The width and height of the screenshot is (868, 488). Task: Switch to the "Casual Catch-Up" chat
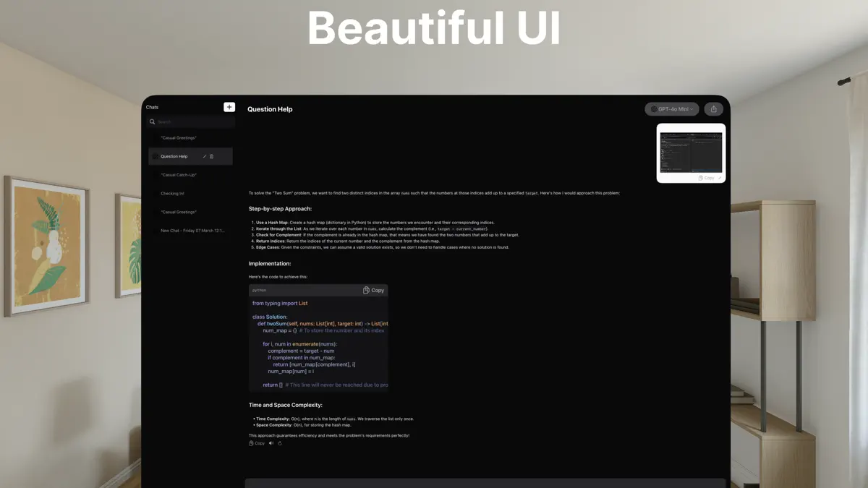click(179, 174)
